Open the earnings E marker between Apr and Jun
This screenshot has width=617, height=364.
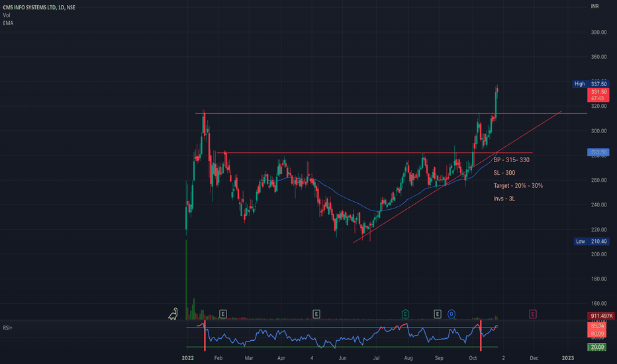[x=316, y=314]
